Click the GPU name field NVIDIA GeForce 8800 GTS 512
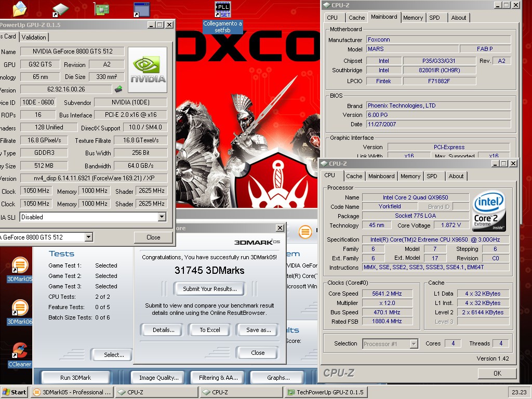 click(73, 51)
